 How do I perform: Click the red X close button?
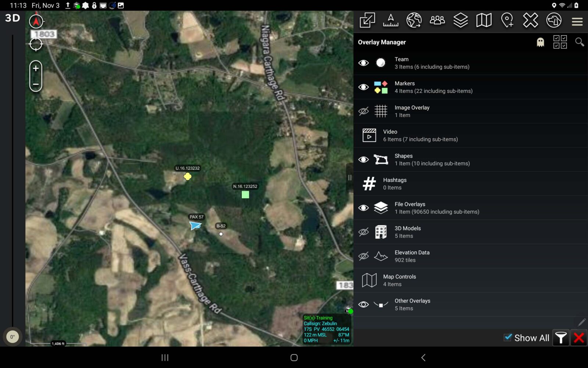pos(578,337)
